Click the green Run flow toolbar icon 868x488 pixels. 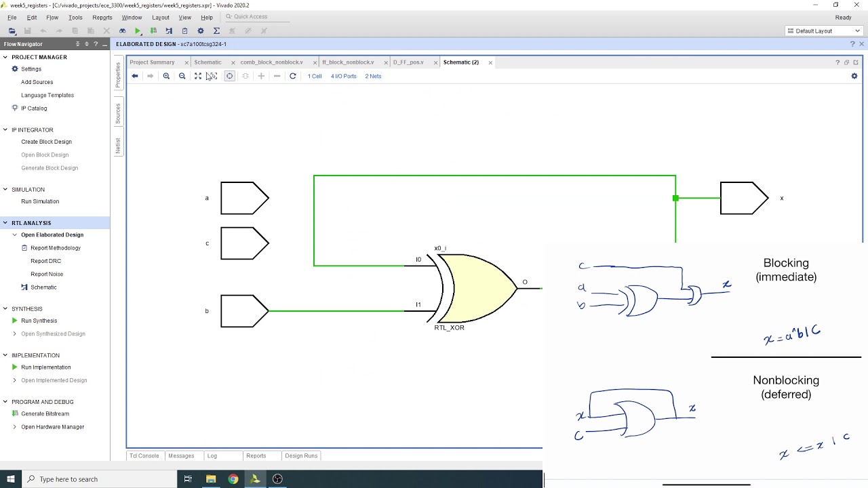[138, 30]
